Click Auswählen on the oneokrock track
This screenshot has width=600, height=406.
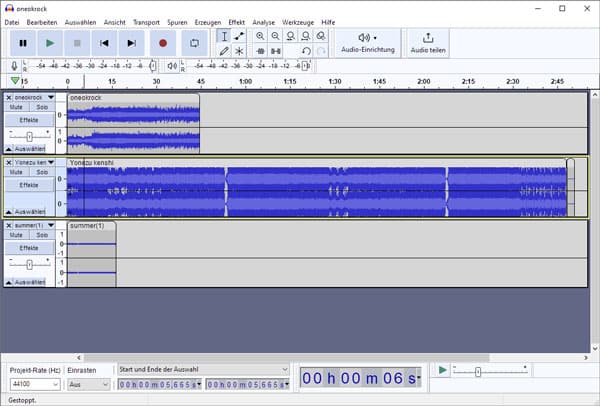pos(30,148)
